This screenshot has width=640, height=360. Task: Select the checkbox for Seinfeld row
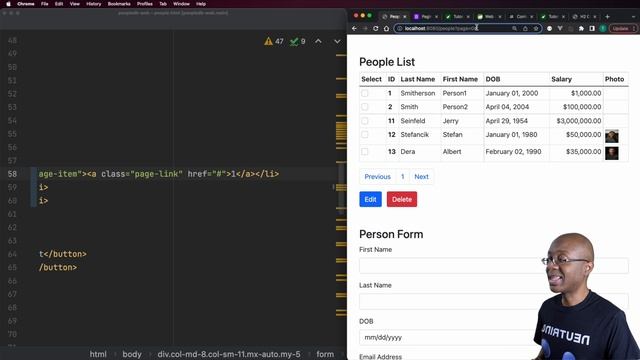point(364,121)
